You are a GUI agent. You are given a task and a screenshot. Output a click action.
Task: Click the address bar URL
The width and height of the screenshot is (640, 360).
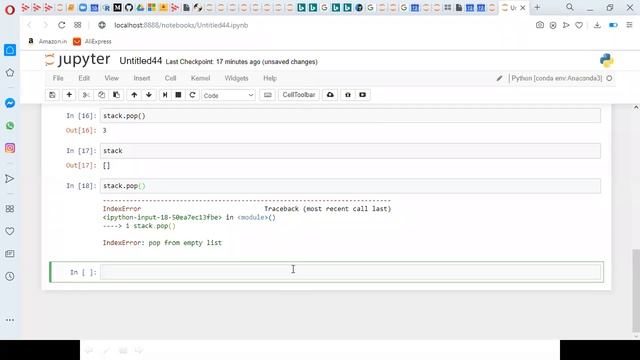click(181, 25)
